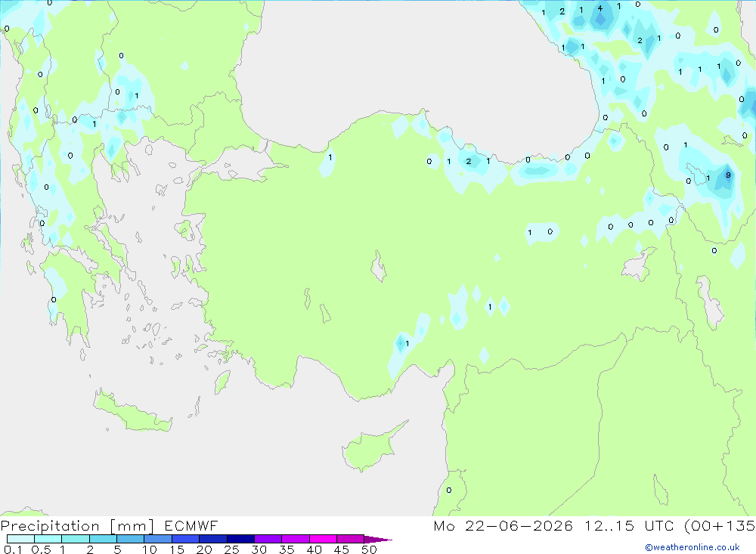
Task: Select the 2–5 mm legend color segment
Action: tap(103, 539)
